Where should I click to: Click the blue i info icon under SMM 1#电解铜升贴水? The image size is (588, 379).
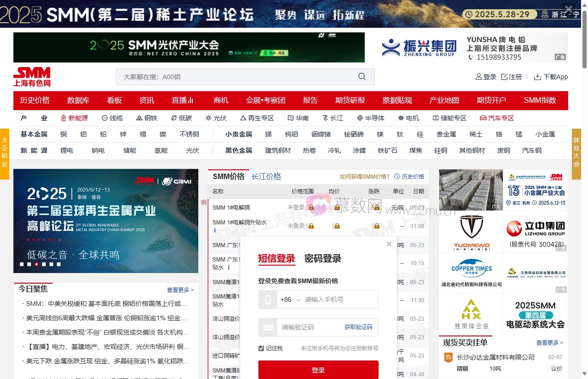(214, 230)
